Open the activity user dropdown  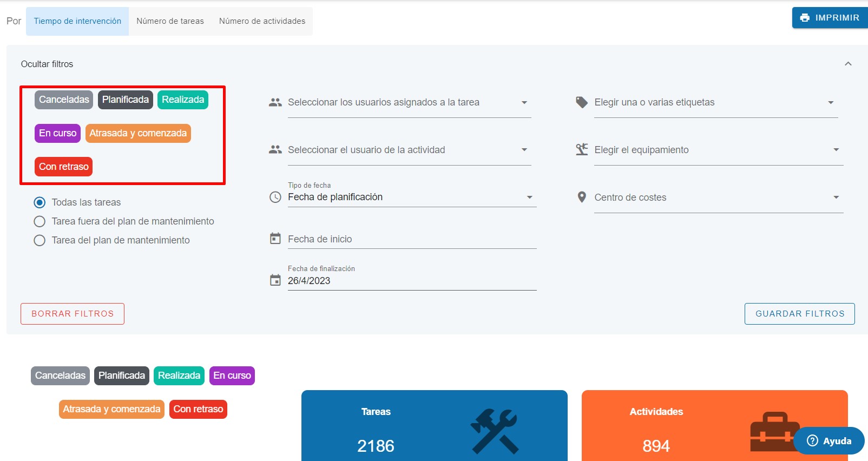[409, 150]
